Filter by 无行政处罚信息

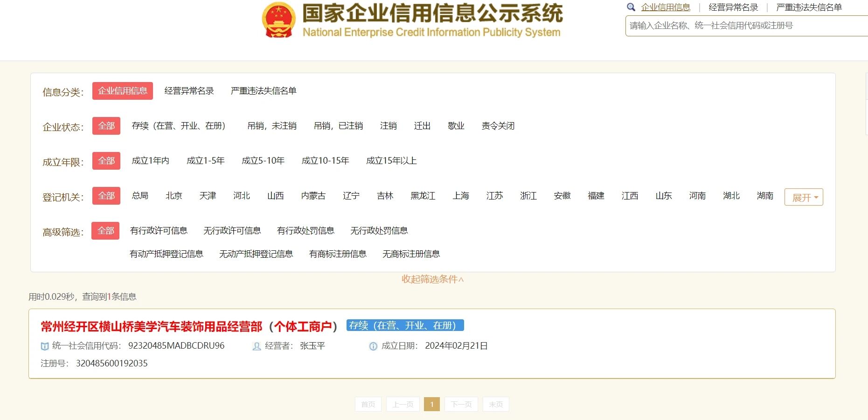[379, 231]
